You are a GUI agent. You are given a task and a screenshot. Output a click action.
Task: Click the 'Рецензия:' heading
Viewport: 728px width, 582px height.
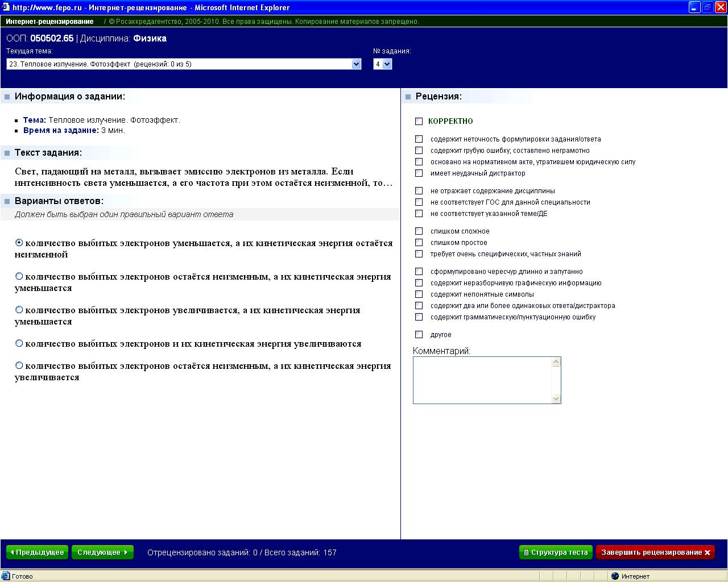[x=439, y=97]
